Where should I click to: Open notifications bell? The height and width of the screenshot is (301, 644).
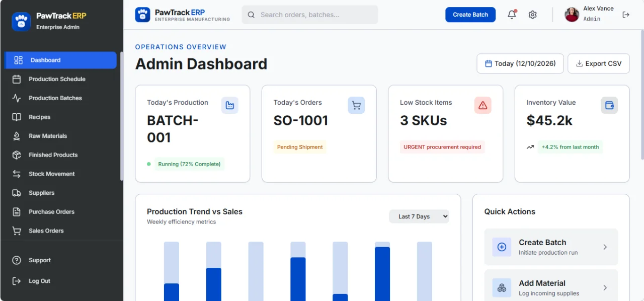tap(512, 15)
